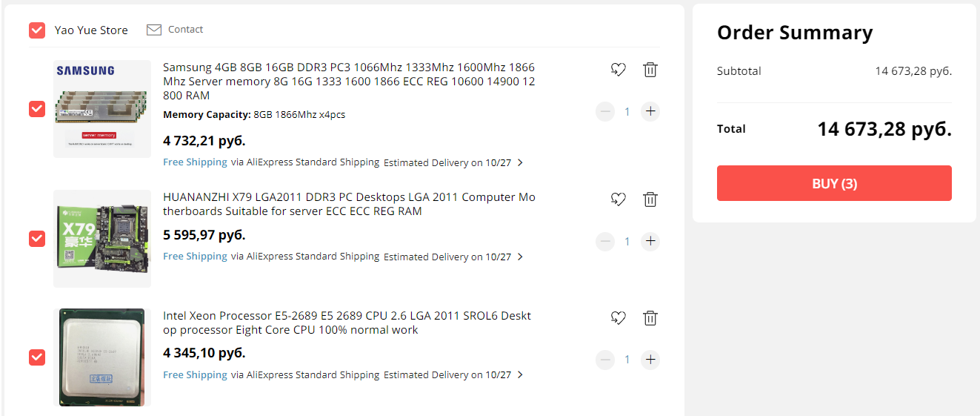This screenshot has width=980, height=416.
Task: Delete the Samsung memory item with trash icon
Action: click(650, 70)
